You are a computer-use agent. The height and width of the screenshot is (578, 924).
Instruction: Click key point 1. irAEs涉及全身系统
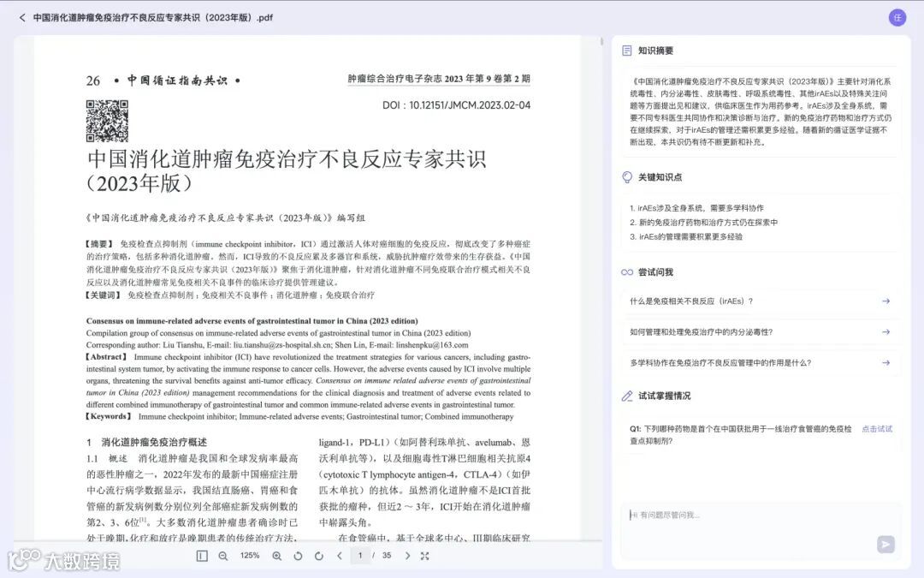(696, 208)
